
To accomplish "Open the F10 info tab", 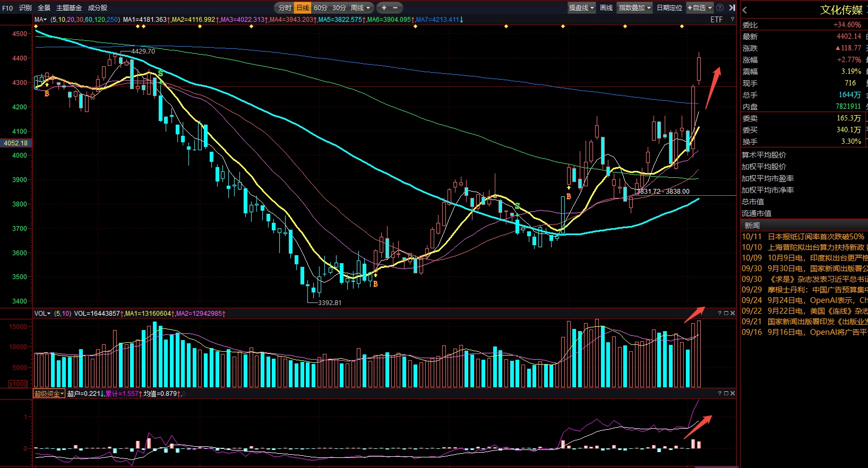I will (x=7, y=8).
